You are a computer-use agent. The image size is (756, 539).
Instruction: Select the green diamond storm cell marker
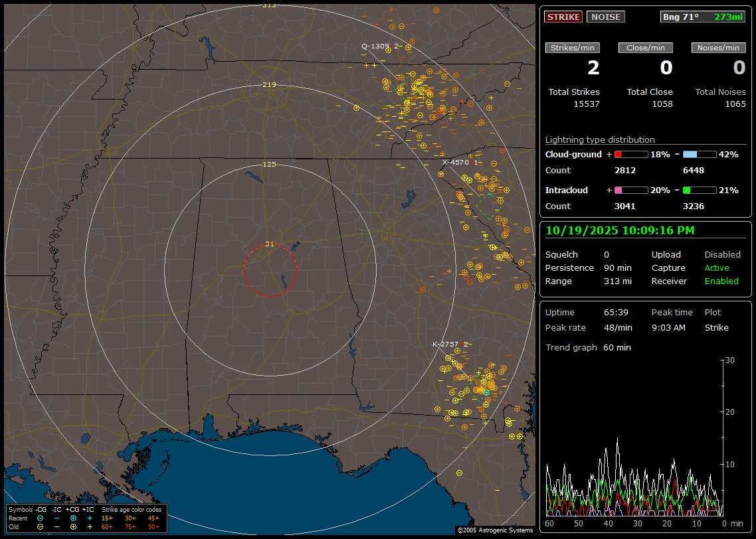click(x=488, y=206)
